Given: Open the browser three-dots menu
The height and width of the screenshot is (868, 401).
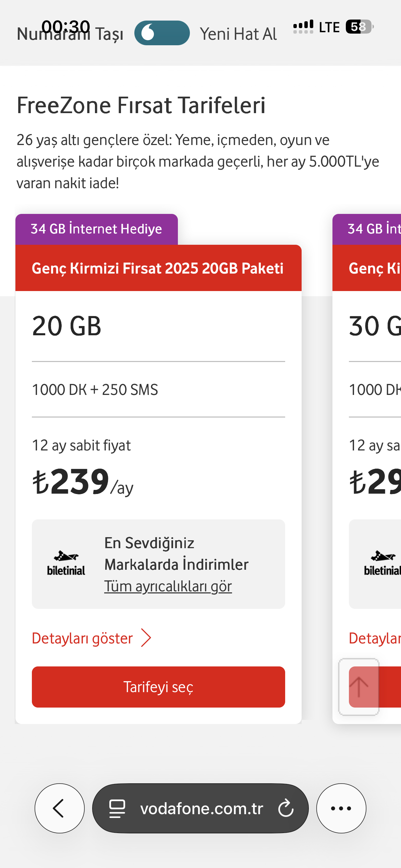Looking at the screenshot, I should coord(341,808).
